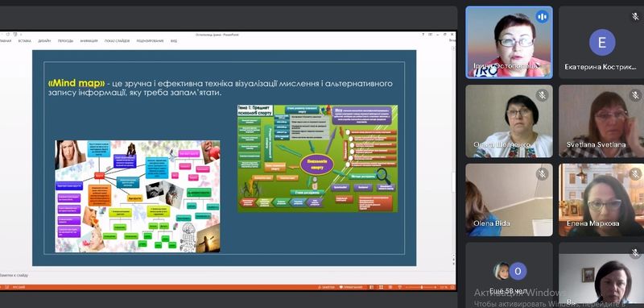Screen dimensions: 644x308
Task: Click Svetlana Svetlana's muted microphone icon
Action: click(x=635, y=95)
